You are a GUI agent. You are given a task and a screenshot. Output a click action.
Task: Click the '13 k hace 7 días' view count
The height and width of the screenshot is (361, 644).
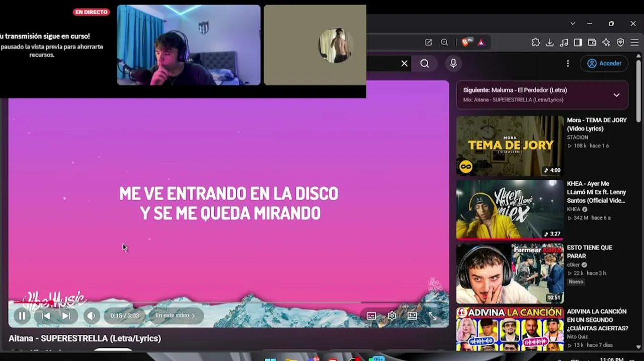click(590, 344)
